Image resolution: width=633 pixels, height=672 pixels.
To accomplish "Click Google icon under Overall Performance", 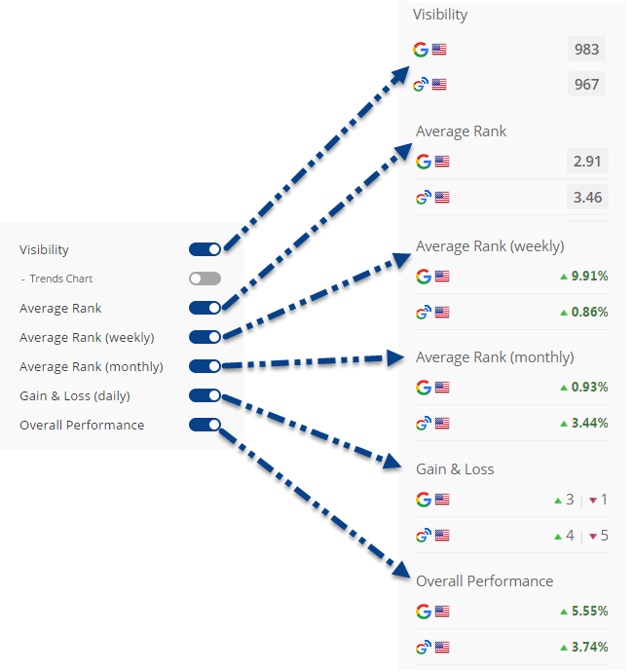I will coord(424,612).
